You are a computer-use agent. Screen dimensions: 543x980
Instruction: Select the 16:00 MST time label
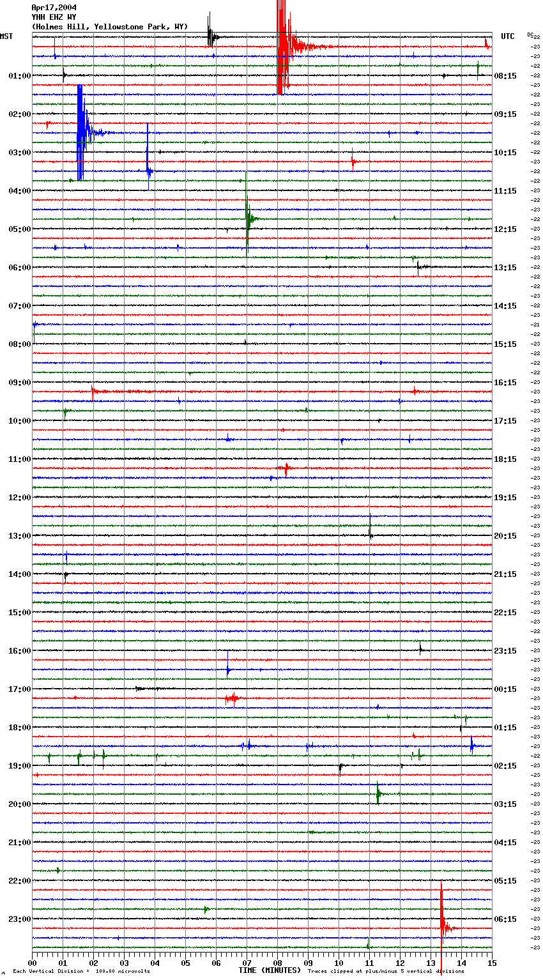20,651
